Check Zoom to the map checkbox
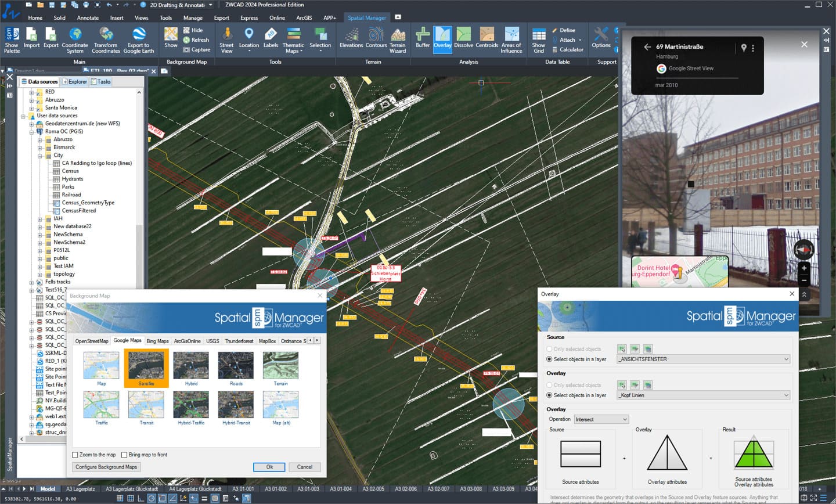836x504 pixels. (x=75, y=455)
